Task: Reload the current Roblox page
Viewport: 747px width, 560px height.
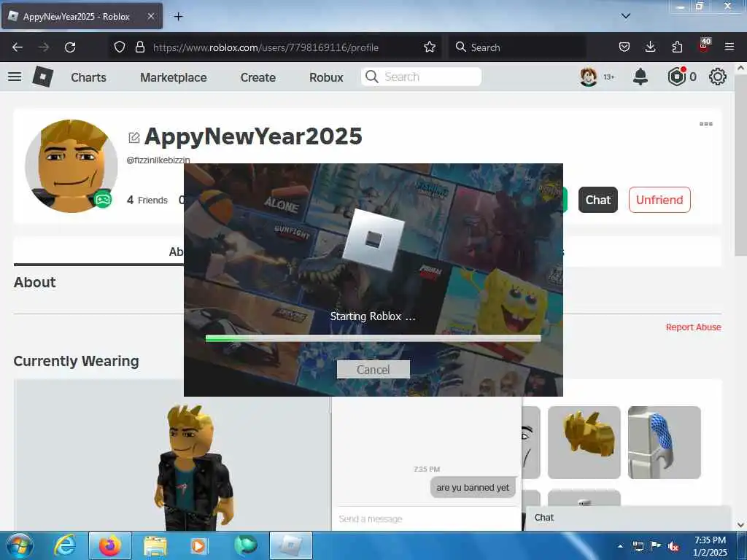Action: (x=70, y=47)
